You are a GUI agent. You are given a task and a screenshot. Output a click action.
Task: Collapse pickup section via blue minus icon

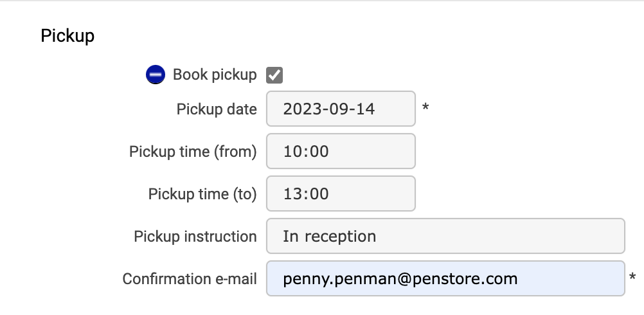click(x=156, y=75)
